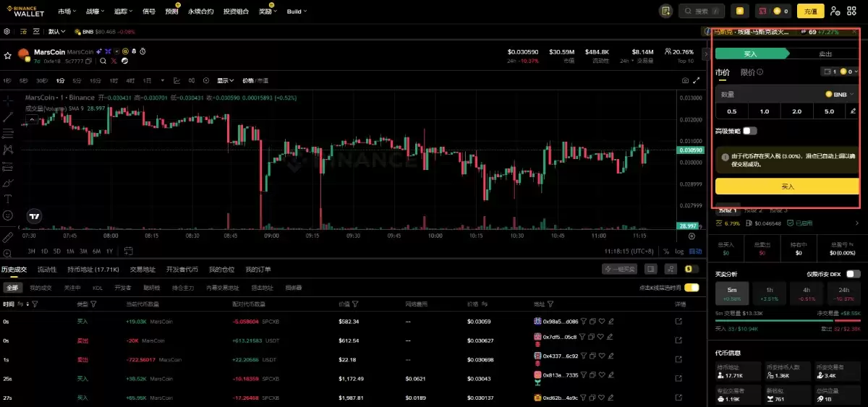Take a chart snapshot with the camera icon
This screenshot has height=407, width=868.
pyautogui.click(x=685, y=80)
